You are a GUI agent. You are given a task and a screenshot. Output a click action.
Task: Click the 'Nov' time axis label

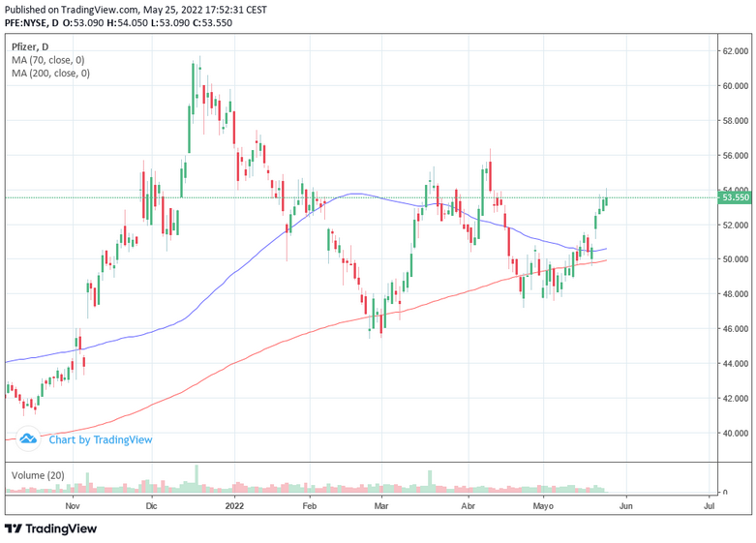(x=73, y=506)
